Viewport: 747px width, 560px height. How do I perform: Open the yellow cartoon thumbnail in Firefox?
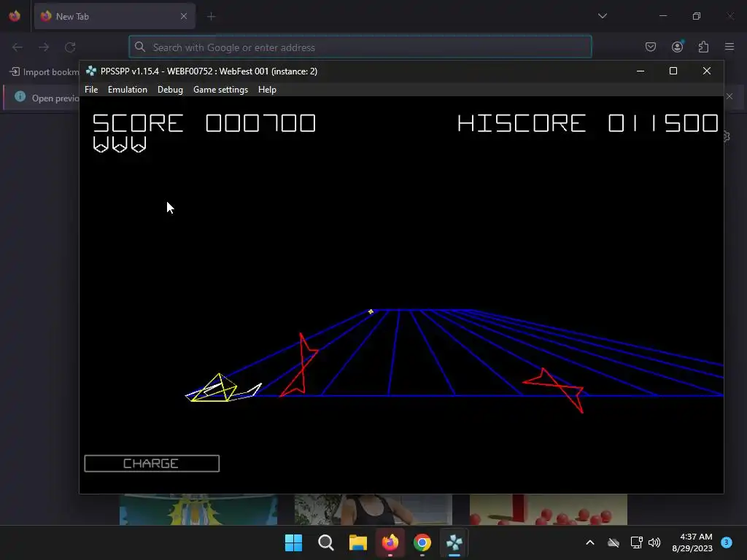click(198, 510)
